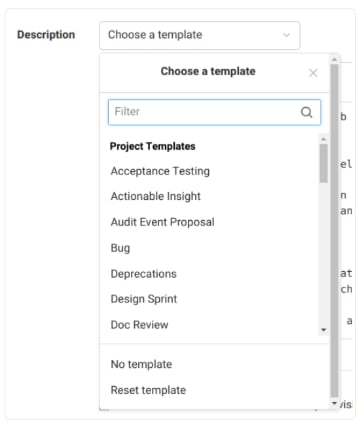Pick the Bug template
This screenshot has width=364, height=428.
tap(120, 248)
